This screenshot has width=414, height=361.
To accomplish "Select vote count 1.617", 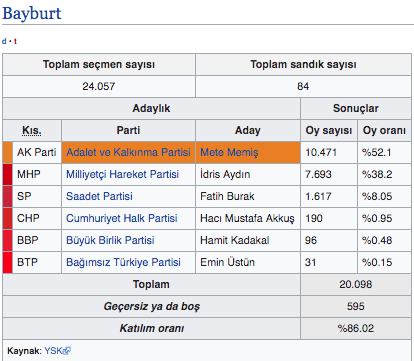I will tap(318, 196).
